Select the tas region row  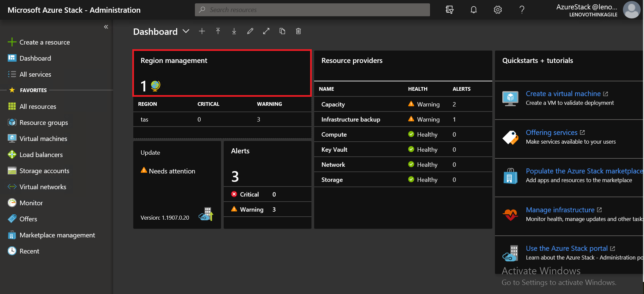click(x=222, y=119)
